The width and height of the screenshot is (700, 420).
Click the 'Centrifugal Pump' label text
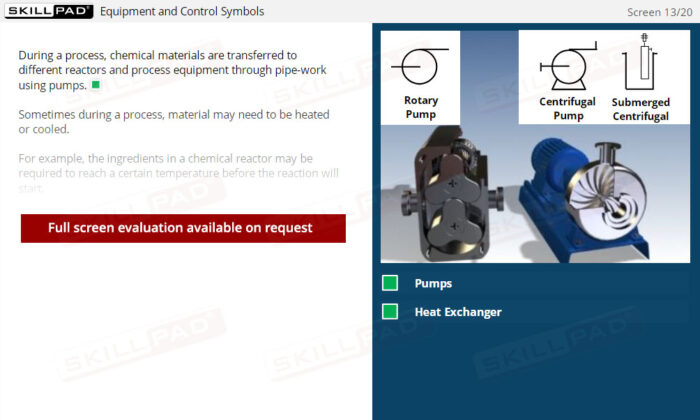pos(567,108)
